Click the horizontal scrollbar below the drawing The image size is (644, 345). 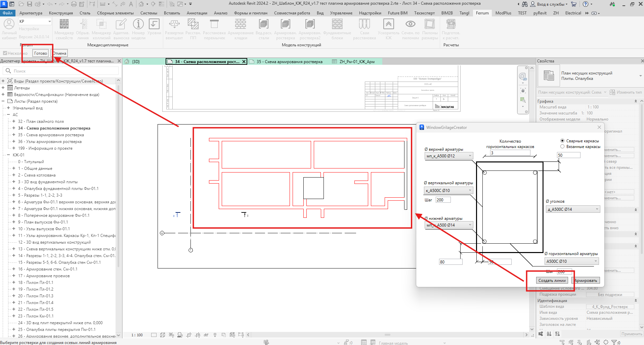pyautogui.click(x=387, y=335)
